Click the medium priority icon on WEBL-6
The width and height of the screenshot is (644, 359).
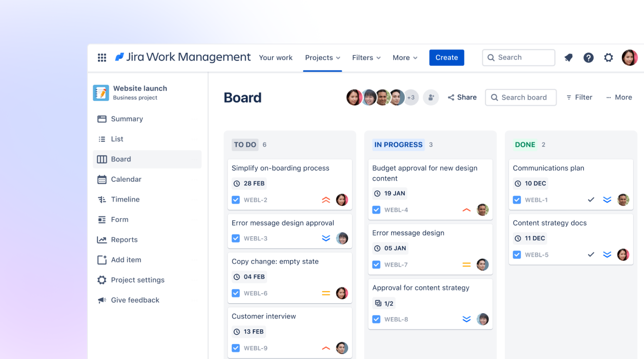point(326,293)
